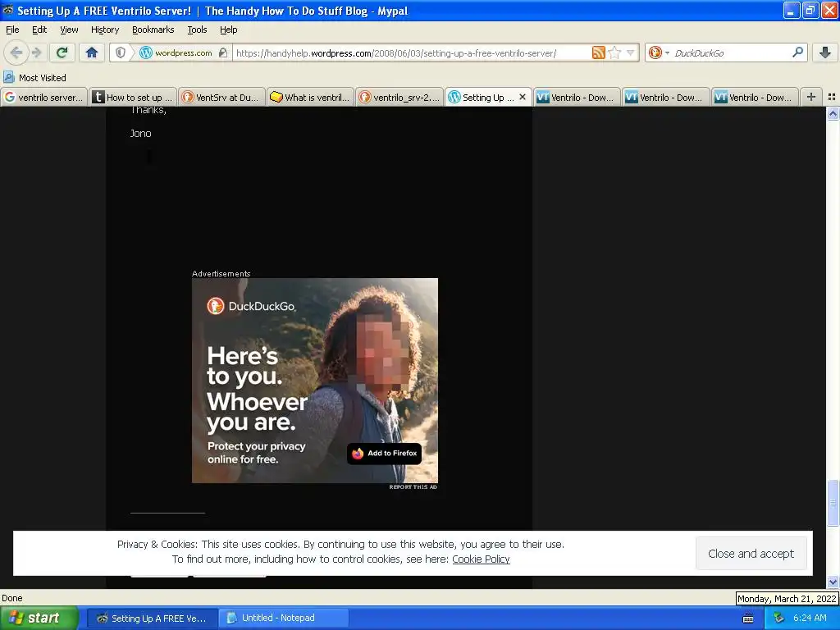Screen dimensions: 840x630
Task: Go back with the Back arrow button
Action: pyautogui.click(x=16, y=52)
